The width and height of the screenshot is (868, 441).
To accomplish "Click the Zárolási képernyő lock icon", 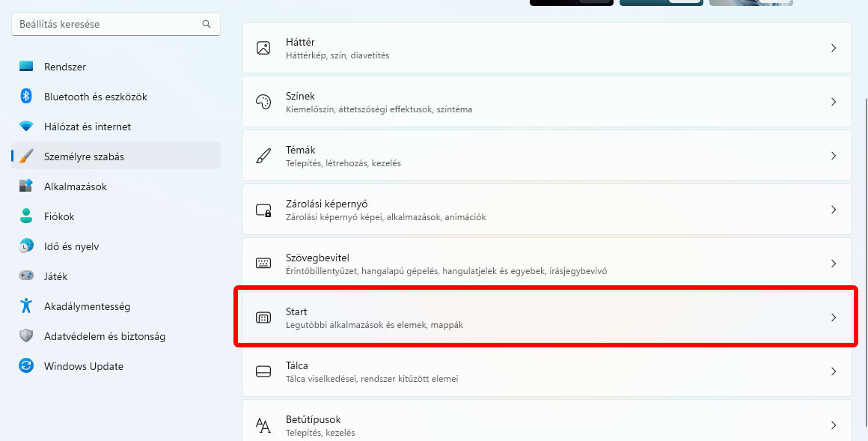I will (263, 210).
